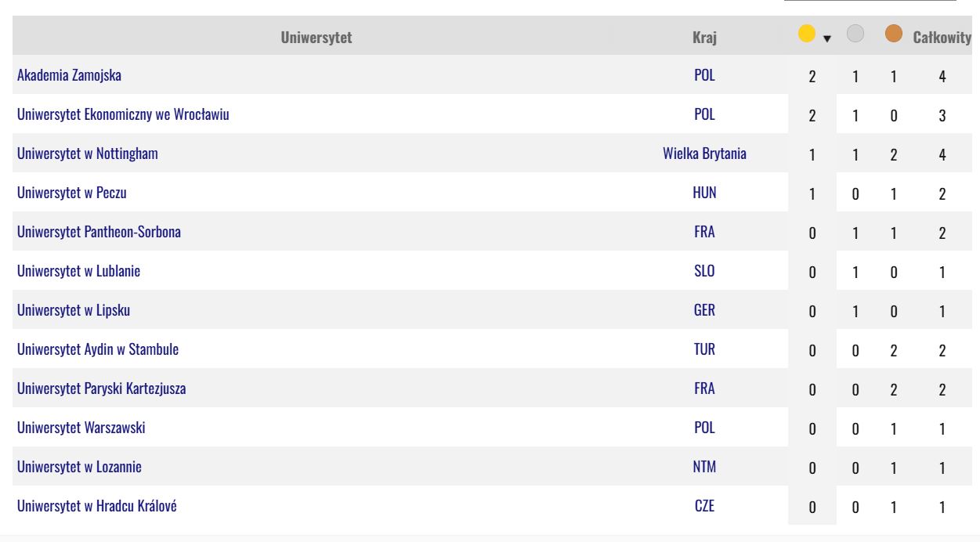Open Uniwersytet Ekonomiczny we Wrocławiu link

click(x=123, y=114)
